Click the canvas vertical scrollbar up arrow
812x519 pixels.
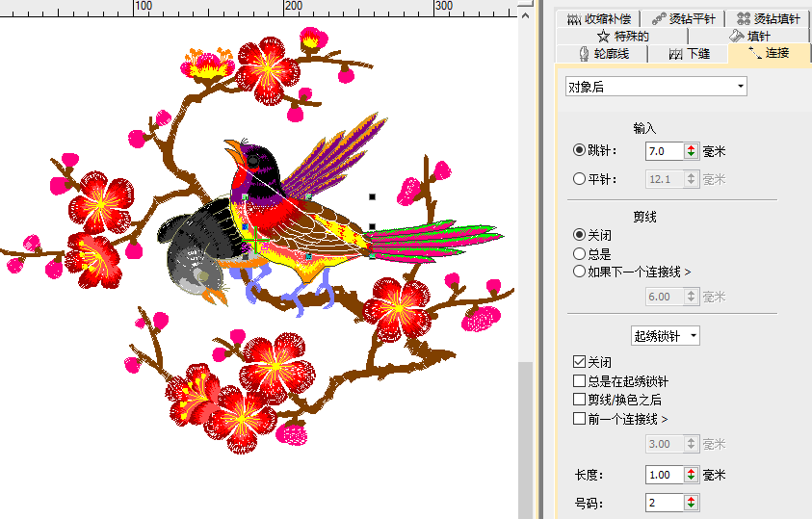525,16
